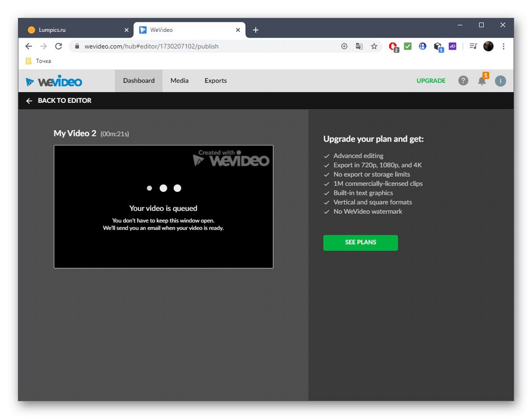
Task: Click the SEE PLANS button
Action: pyautogui.click(x=360, y=243)
